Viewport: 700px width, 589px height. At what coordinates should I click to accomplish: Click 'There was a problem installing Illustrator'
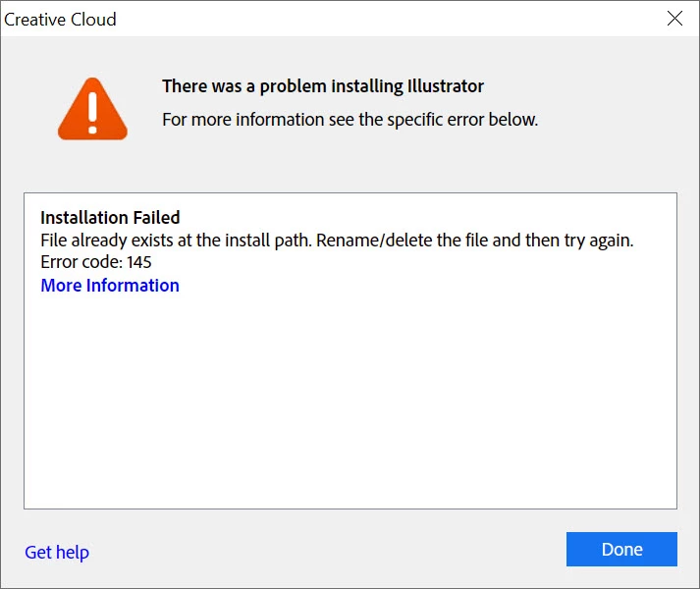(x=323, y=86)
